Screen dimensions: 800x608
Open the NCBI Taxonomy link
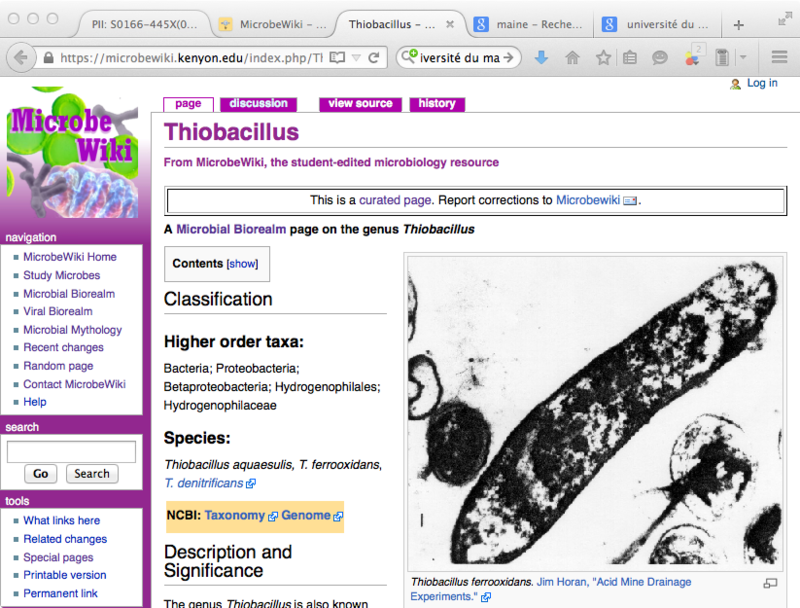(x=235, y=515)
